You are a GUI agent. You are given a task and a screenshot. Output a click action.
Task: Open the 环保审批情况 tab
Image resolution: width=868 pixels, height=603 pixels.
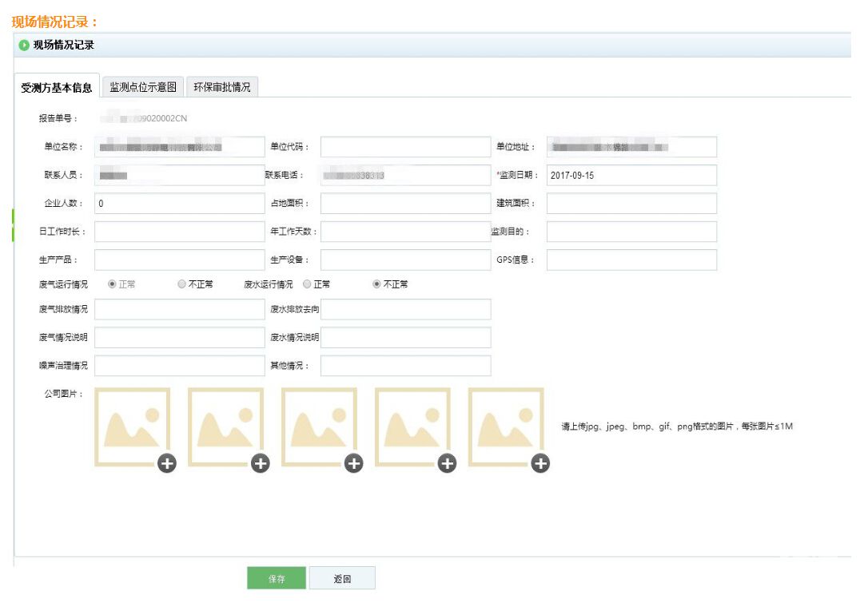pos(222,87)
